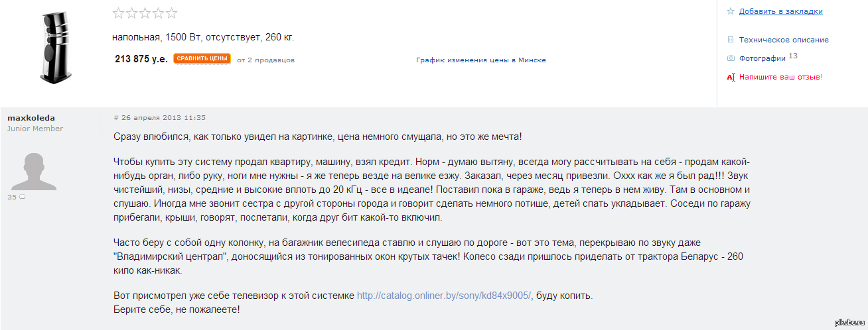Viewport: 868px width, 330px height.
Task: Click the Техническое описание document icon
Action: pyautogui.click(x=731, y=40)
